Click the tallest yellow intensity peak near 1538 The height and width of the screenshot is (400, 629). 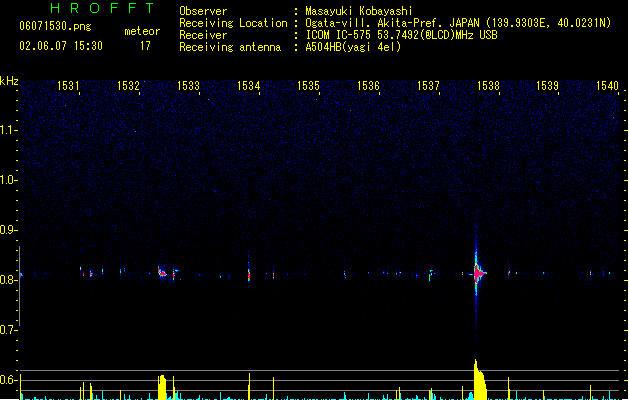coord(479,380)
